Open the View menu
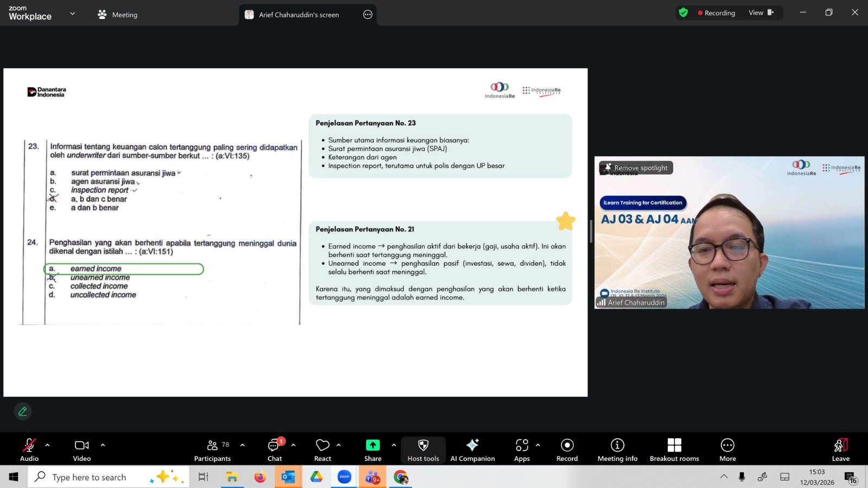This screenshot has width=868, height=488. tap(761, 13)
